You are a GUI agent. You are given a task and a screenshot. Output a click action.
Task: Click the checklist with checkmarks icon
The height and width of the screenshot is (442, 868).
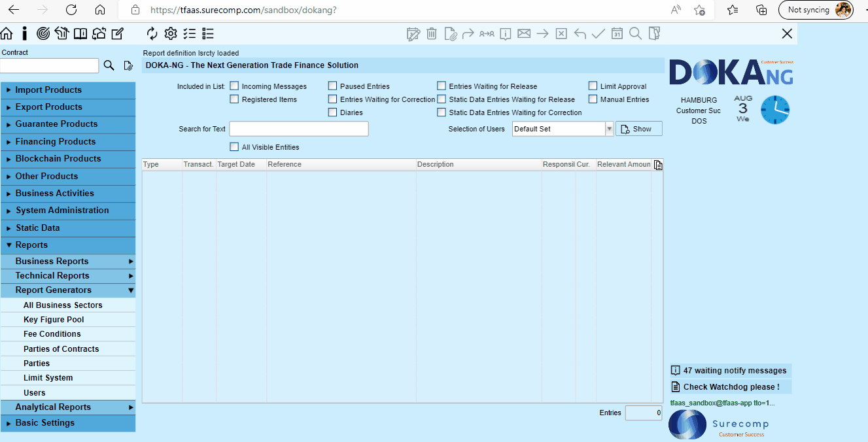190,33
